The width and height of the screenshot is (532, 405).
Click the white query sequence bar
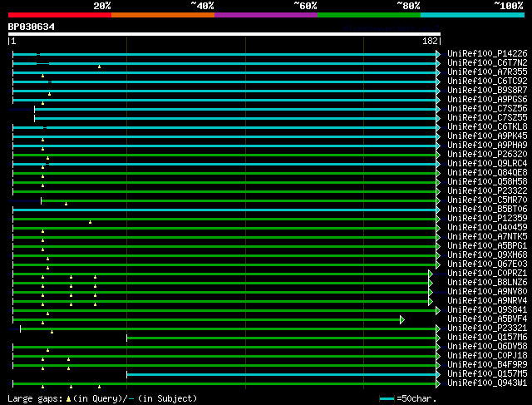[224, 34]
